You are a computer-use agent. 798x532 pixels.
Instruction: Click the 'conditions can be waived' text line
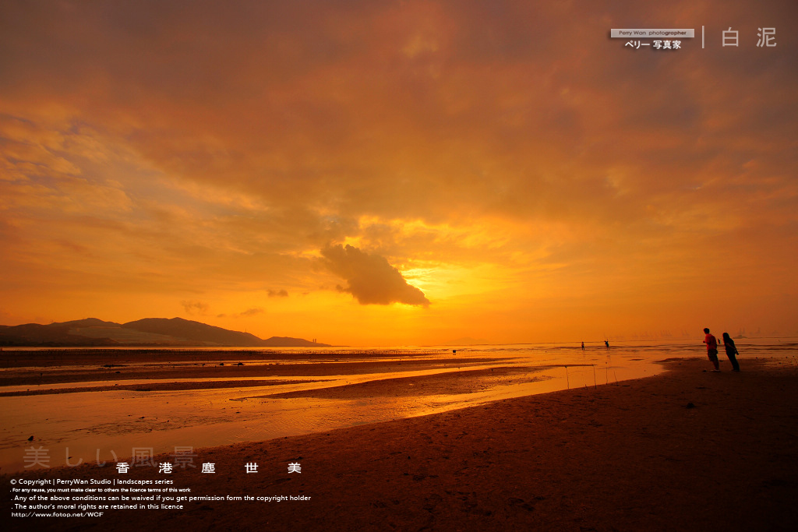pos(161,499)
